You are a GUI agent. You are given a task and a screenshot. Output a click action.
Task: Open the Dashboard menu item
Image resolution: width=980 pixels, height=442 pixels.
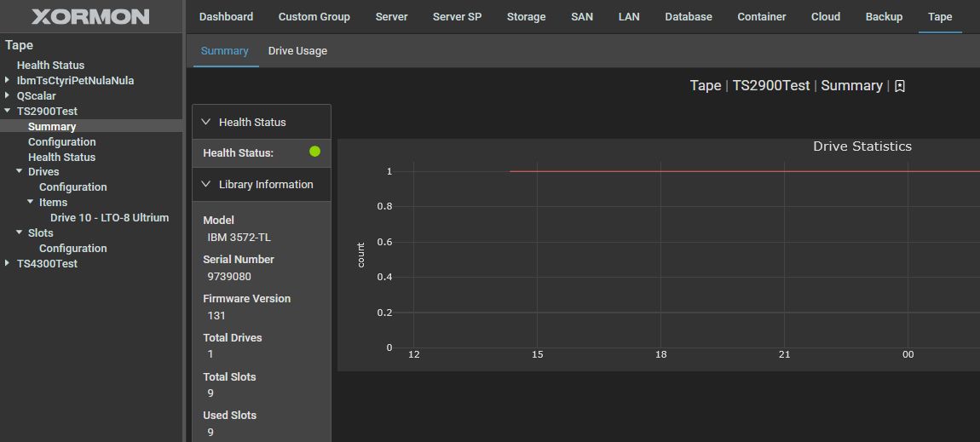click(226, 17)
